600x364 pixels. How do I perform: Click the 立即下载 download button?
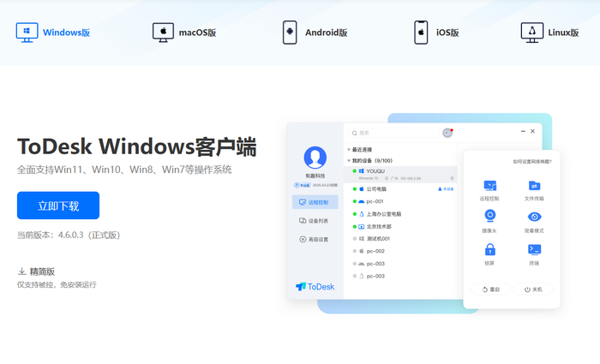(58, 206)
